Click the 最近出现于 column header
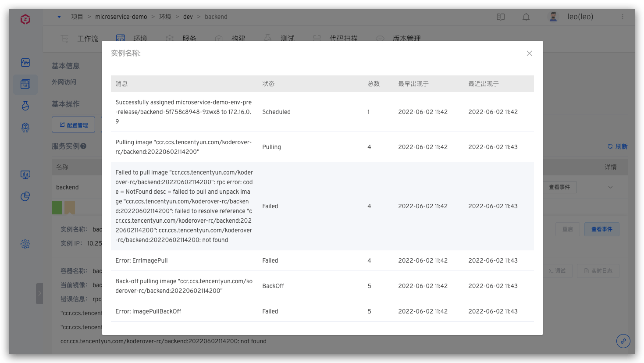This screenshot has width=644, height=363. pos(484,84)
